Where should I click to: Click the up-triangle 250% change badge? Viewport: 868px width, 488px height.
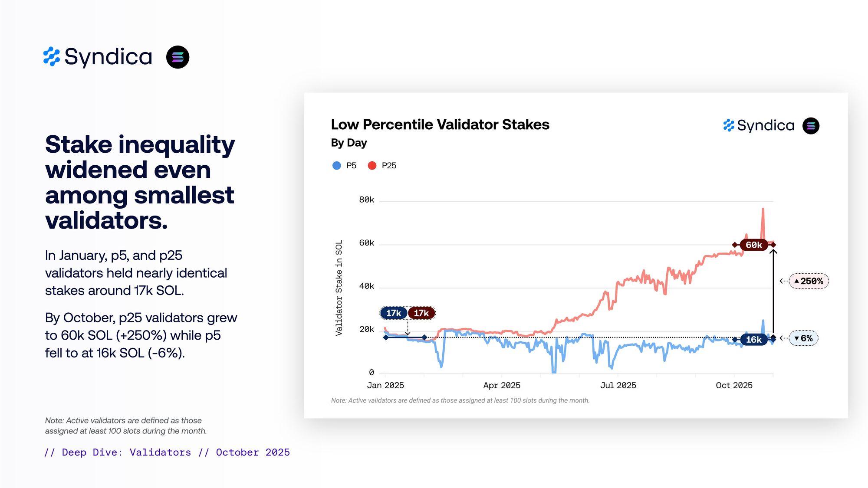809,281
